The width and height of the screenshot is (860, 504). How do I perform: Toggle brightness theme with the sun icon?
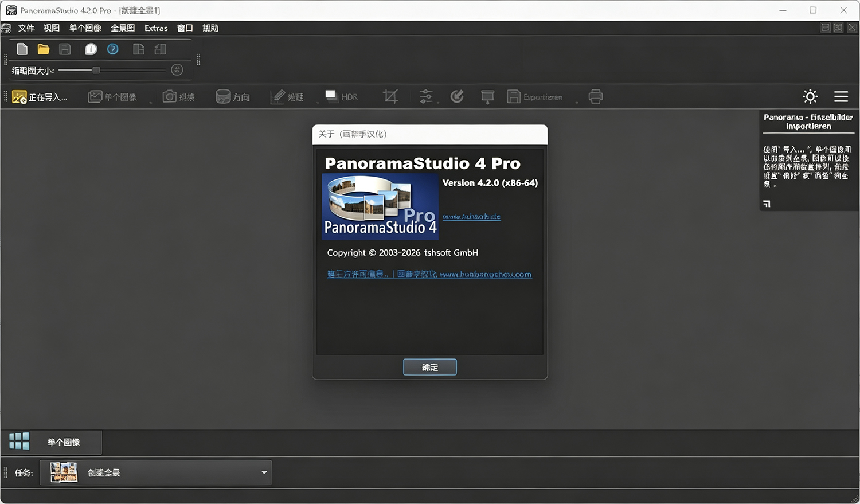pos(810,96)
